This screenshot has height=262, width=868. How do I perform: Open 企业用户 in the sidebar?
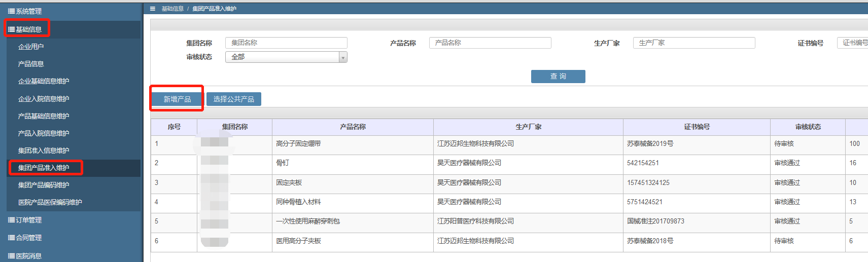pyautogui.click(x=31, y=47)
